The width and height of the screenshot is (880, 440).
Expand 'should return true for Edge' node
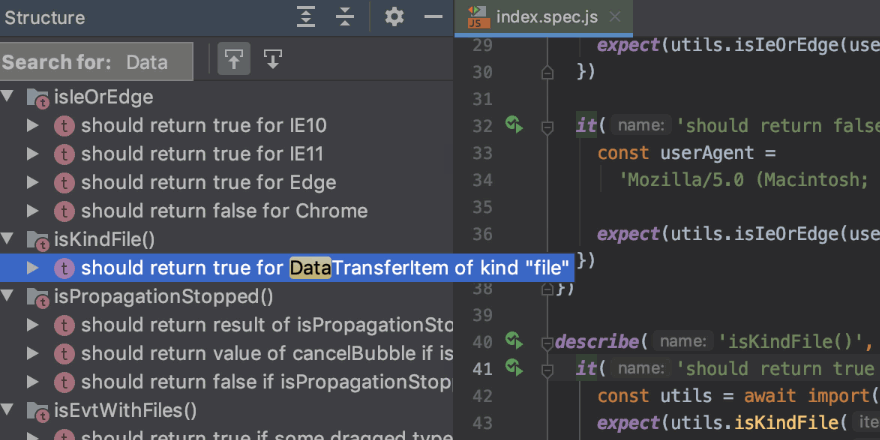click(x=33, y=182)
